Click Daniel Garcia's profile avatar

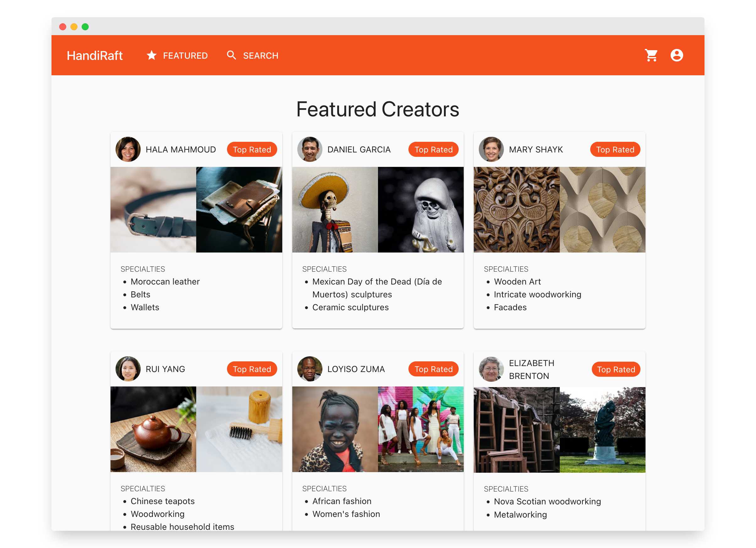[310, 149]
